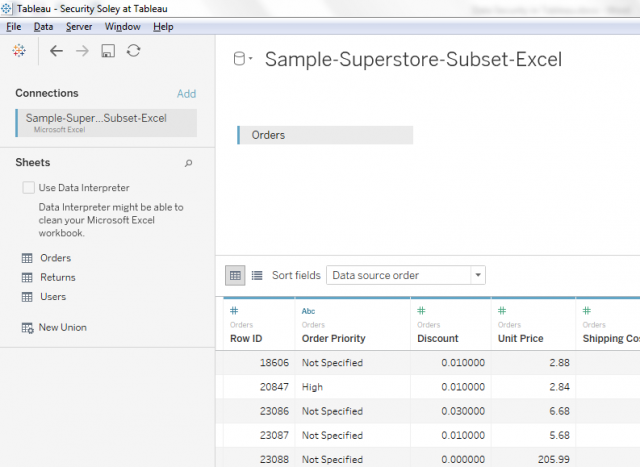
Task: Click the Order Priority column header
Action: [x=333, y=338]
